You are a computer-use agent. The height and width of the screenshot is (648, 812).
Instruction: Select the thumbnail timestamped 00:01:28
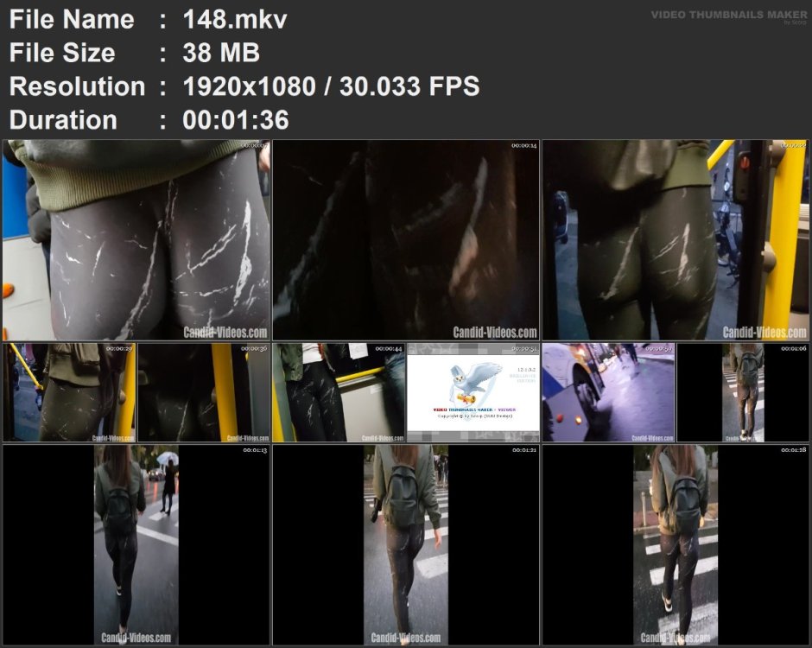pos(675,544)
